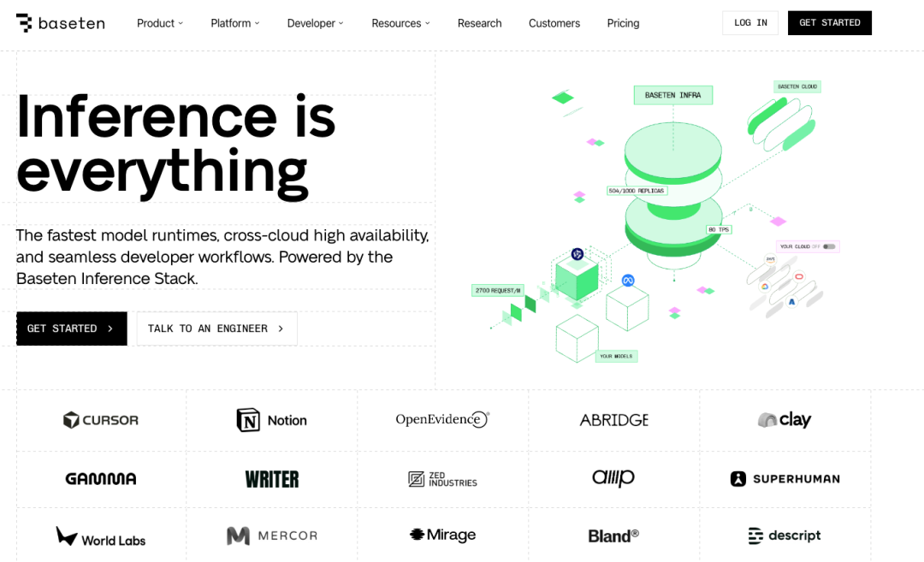Image resolution: width=924 pixels, height=562 pixels.
Task: Select the Superhuman logo
Action: (x=785, y=479)
